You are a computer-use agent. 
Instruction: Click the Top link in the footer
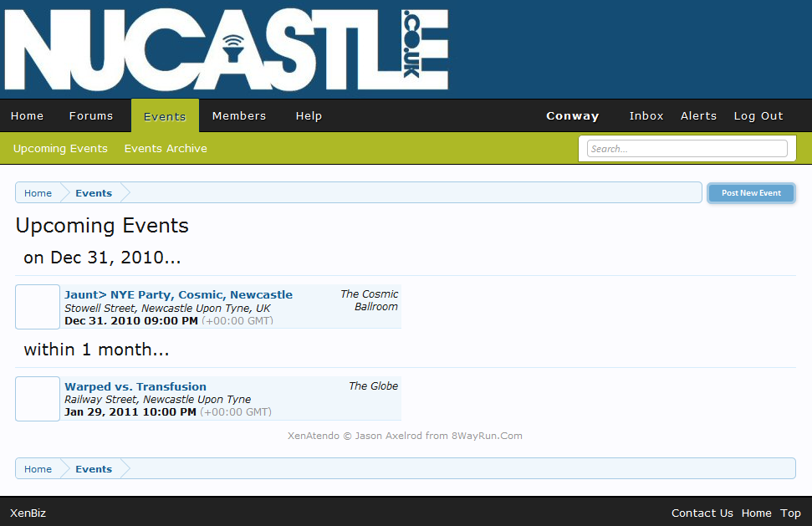pos(790,513)
